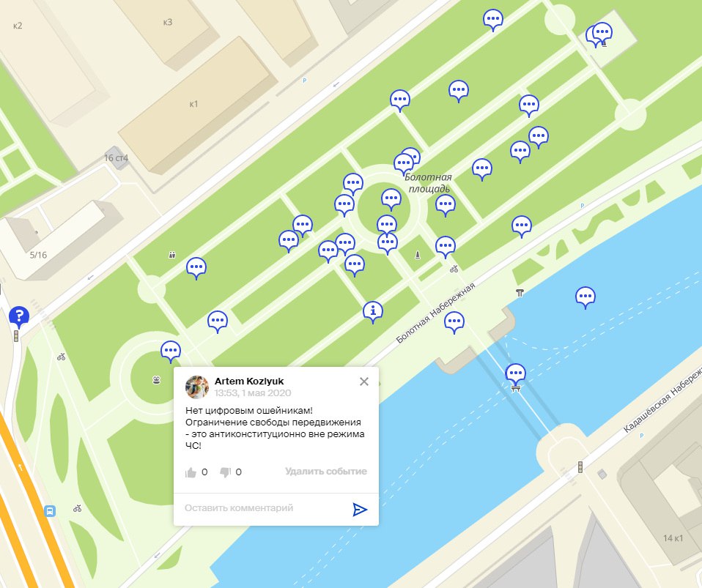Image resolution: width=702 pixels, height=588 pixels.
Task: Send comment with the paper plane icon
Action: 360,509
